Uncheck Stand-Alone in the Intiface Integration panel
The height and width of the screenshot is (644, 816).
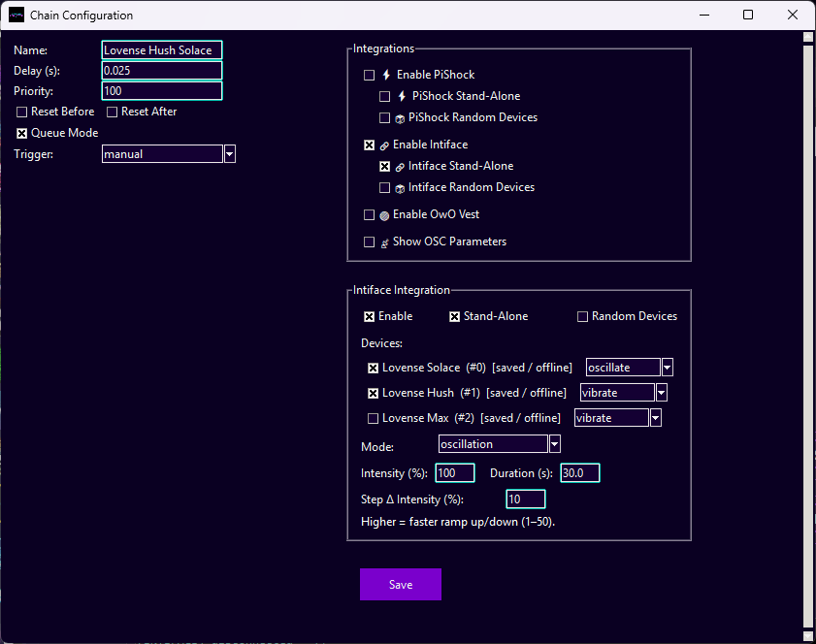454,317
